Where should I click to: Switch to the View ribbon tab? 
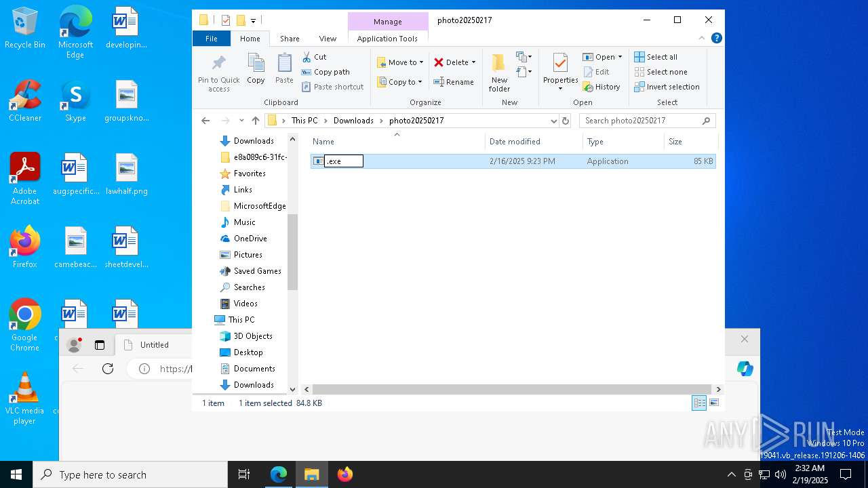(x=328, y=39)
